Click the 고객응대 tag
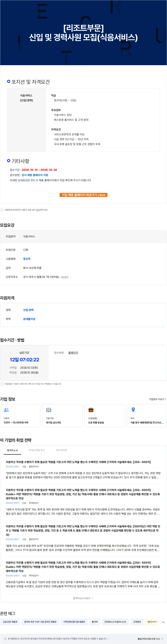Viewport: 167px width, 644px height. tap(137, 622)
